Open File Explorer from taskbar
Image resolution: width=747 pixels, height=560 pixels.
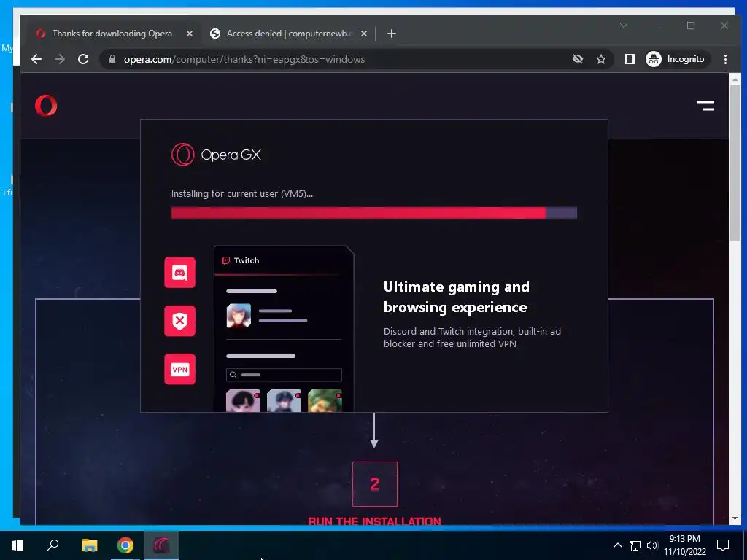coord(89,545)
